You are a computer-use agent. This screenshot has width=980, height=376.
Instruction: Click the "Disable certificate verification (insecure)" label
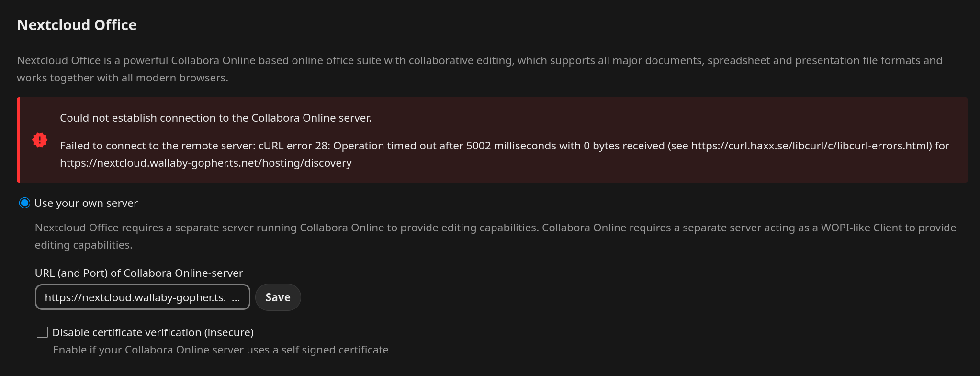pos(153,332)
